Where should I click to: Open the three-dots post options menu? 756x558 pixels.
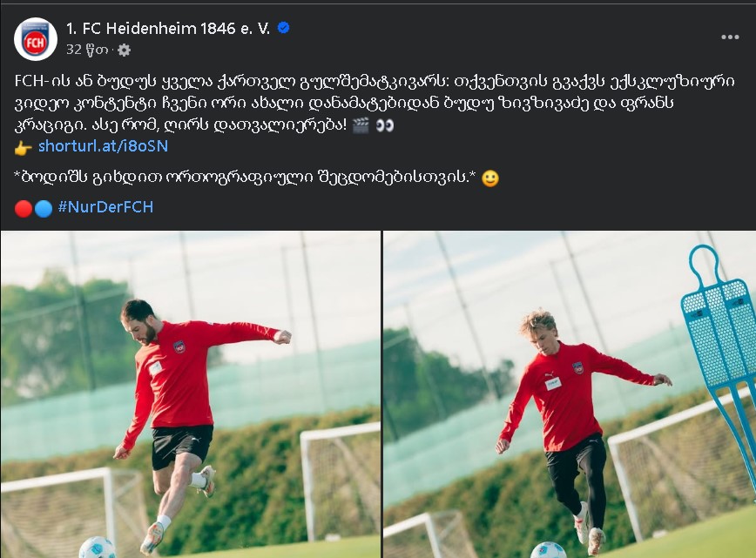pyautogui.click(x=730, y=37)
